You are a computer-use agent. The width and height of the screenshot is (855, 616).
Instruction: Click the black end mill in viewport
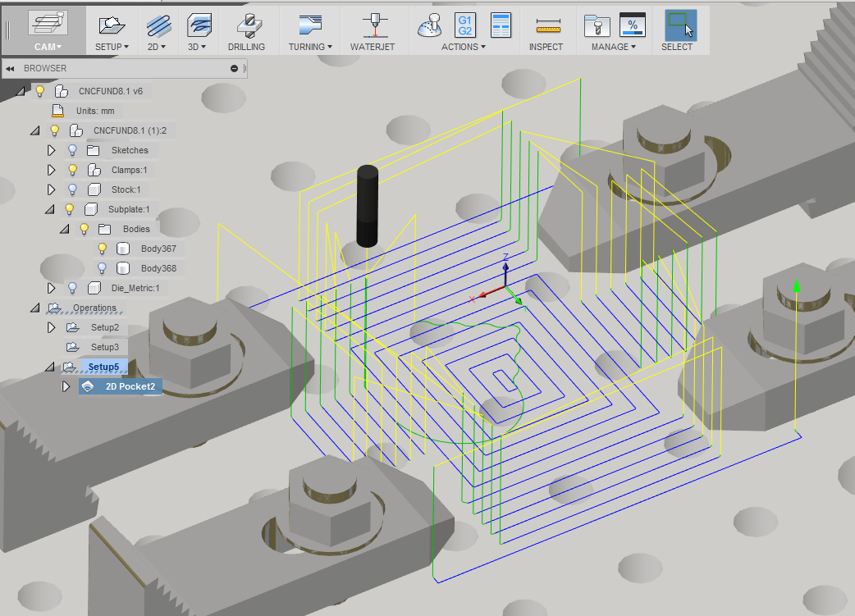[x=368, y=206]
